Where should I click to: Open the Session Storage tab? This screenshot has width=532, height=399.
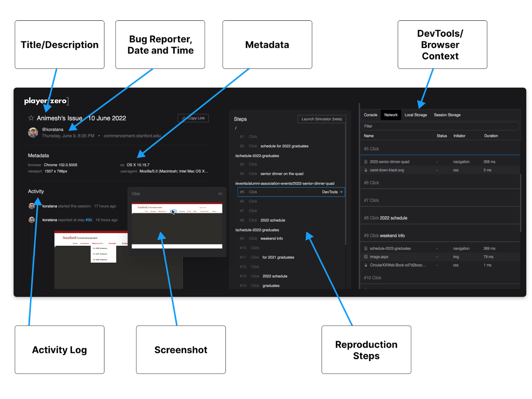[x=447, y=115]
